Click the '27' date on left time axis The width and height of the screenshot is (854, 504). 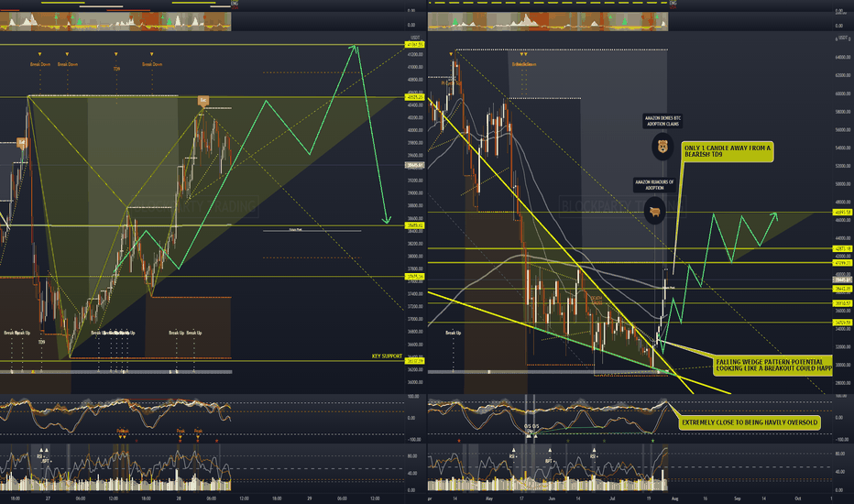[48, 499]
